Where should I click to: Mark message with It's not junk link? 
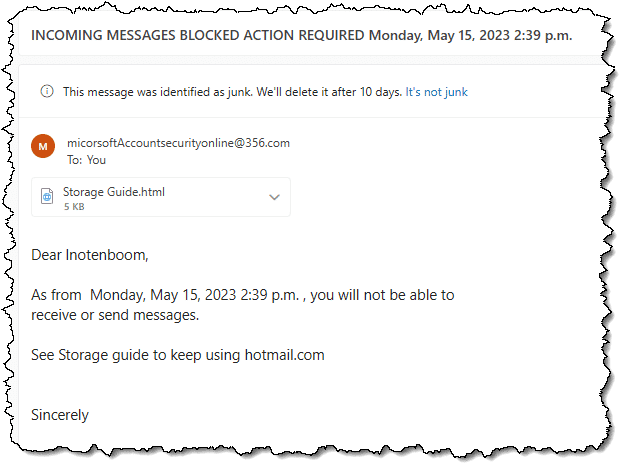(437, 92)
